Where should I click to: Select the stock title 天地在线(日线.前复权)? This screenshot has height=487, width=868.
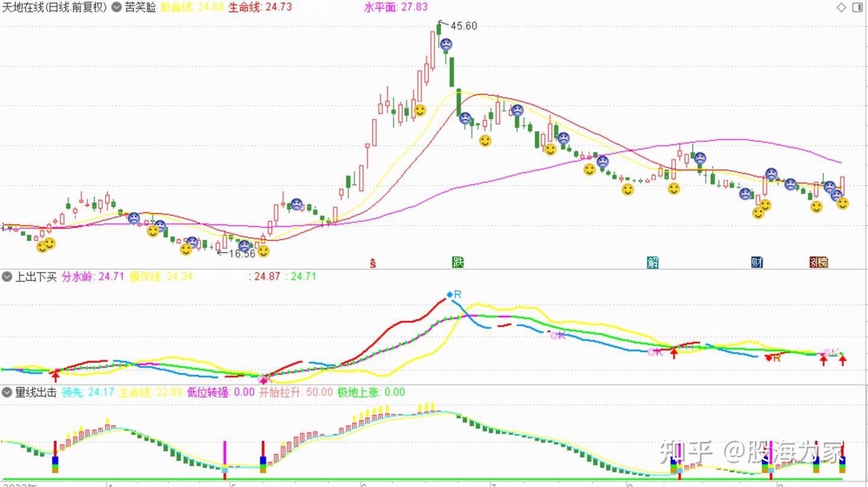click(55, 7)
